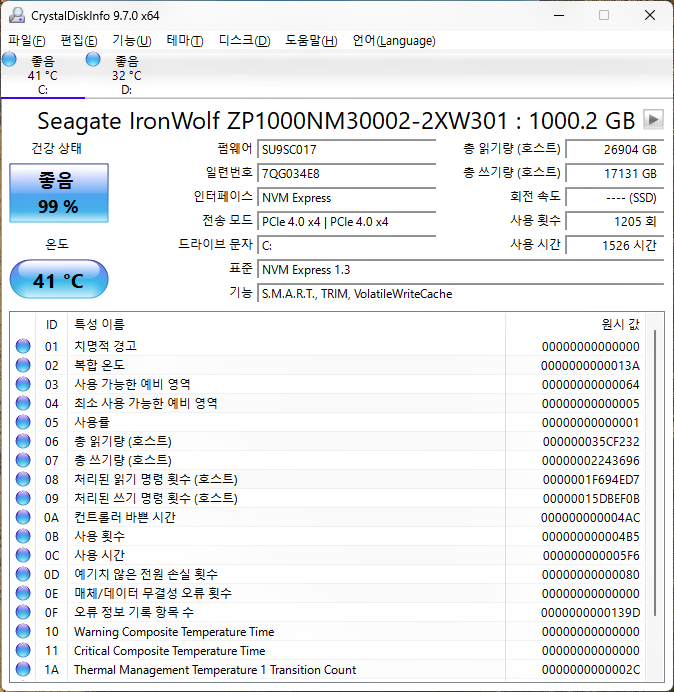Viewport: 674px width, 692px height.
Task: Click the CrystalDiskInfo app icon in title bar
Action: tap(17, 15)
